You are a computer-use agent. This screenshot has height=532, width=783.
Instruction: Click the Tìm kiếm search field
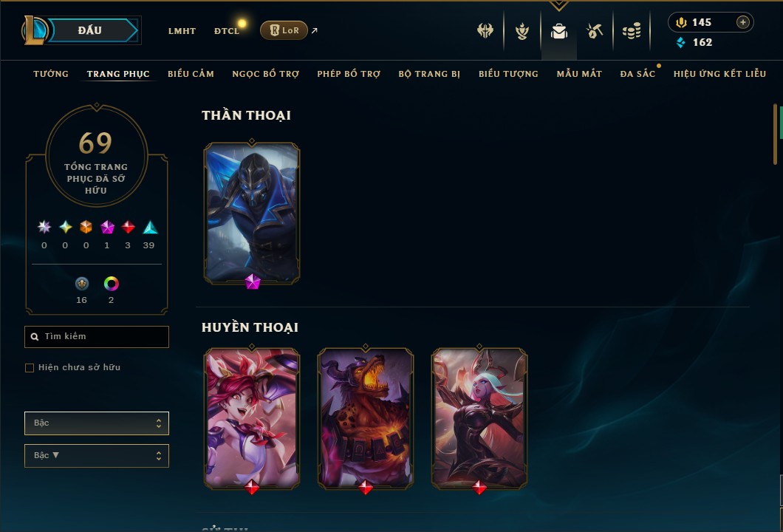pos(96,337)
